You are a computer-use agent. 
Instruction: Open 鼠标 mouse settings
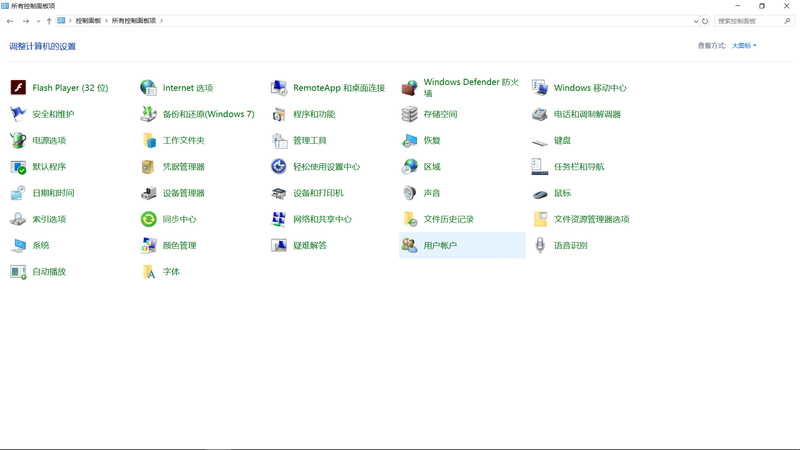562,193
